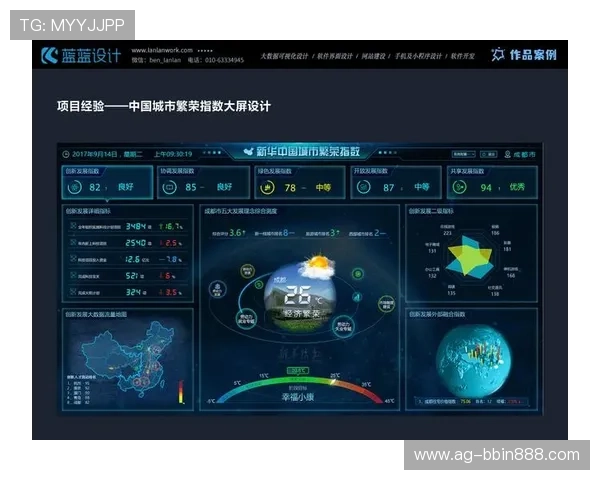The height and width of the screenshot is (480, 600).
Task: Click the 16.7% green change value
Action: [171, 226]
